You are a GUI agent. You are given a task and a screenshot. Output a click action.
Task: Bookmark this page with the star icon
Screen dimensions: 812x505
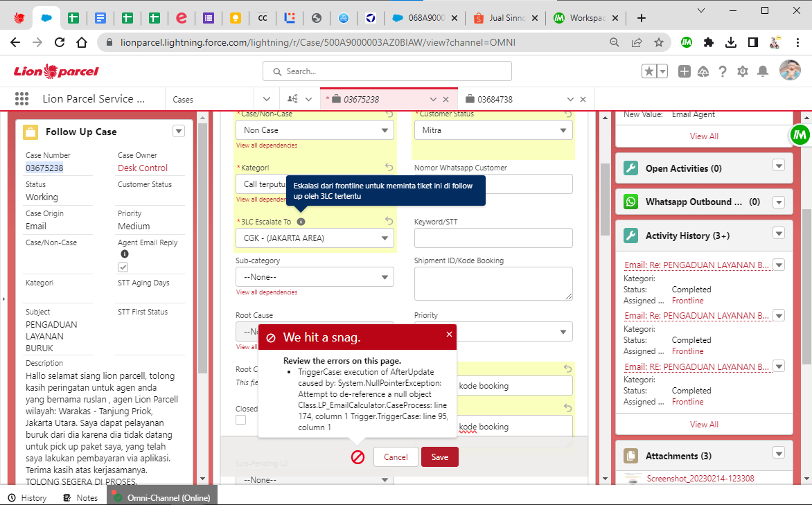point(659,42)
